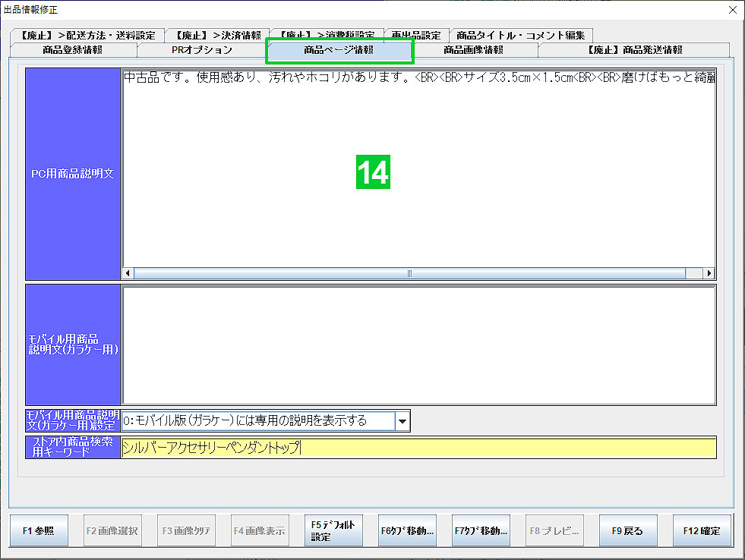This screenshot has width=745, height=560.
Task: Open the 再出品設定 tab
Action: coord(415,36)
